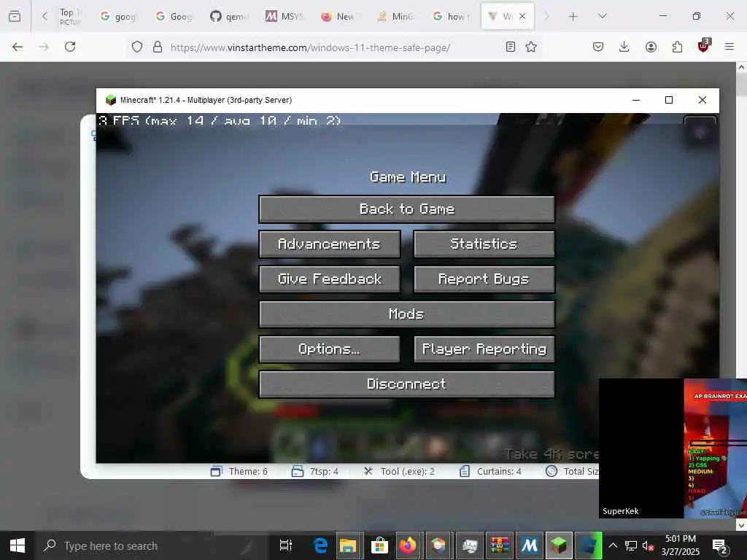Go back to the previous page
The width and height of the screenshot is (747, 560).
pyautogui.click(x=18, y=47)
